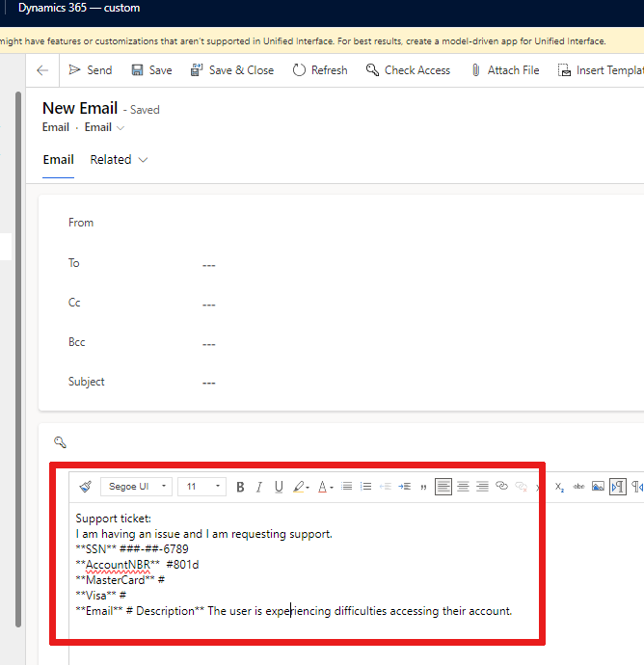Click the misspelled word AccountNBR

pos(118,565)
